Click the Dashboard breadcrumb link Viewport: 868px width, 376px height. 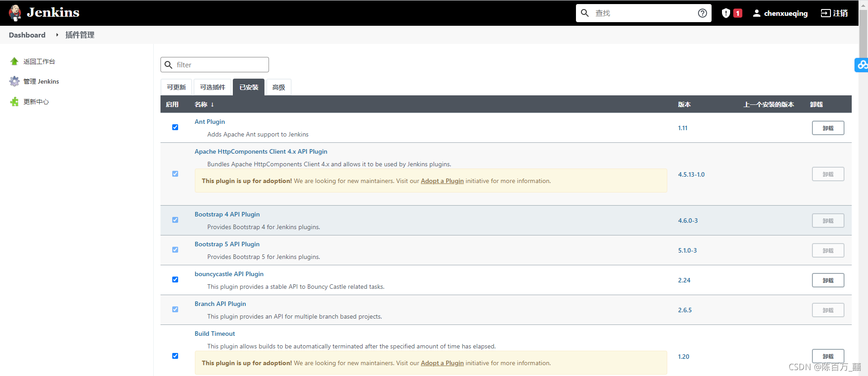(27, 35)
